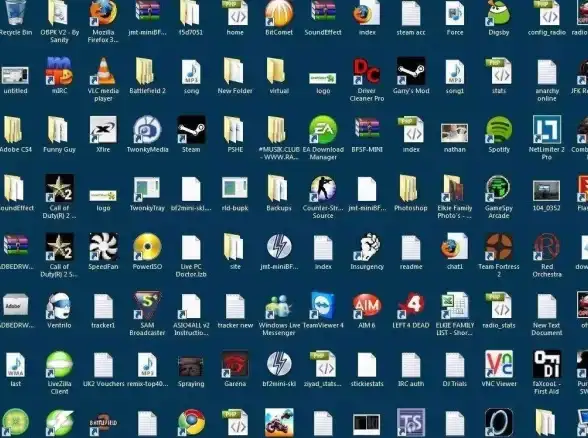
Task: Launch AIM 6 shortcut
Action: click(x=367, y=306)
